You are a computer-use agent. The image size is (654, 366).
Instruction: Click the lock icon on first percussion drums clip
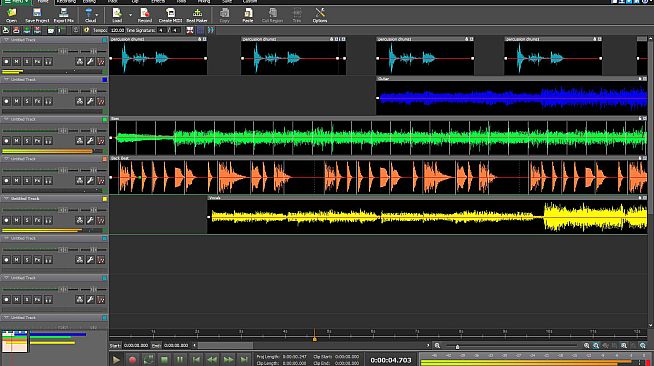pos(199,39)
